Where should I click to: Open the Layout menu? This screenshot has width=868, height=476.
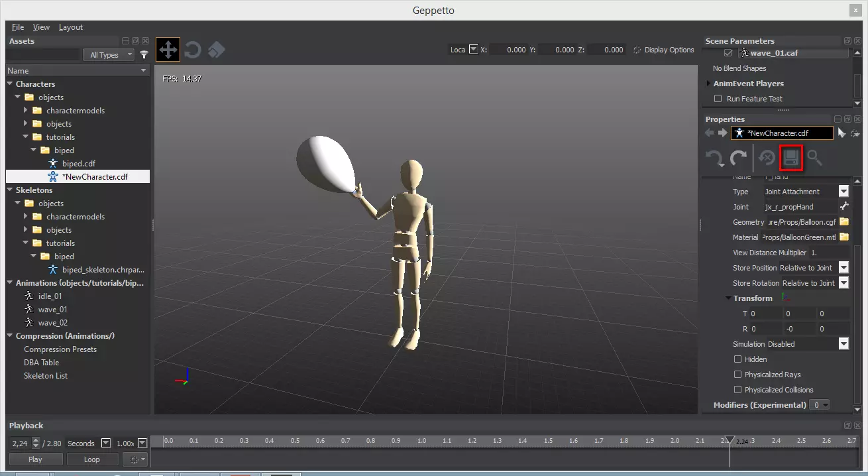[71, 27]
